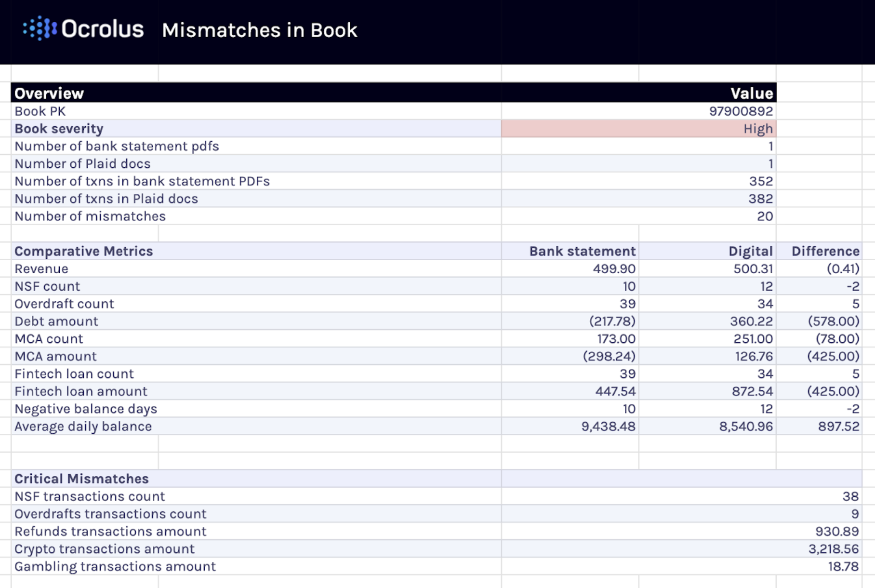Viewport: 875px width, 588px height.
Task: Select the Critical Mismatches header
Action: pos(81,479)
